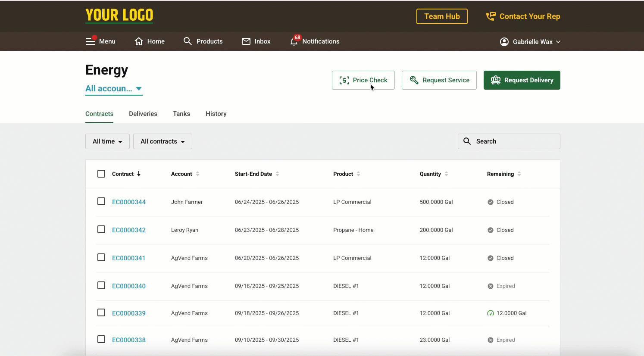
Task: Click the Request Service wrench icon
Action: [414, 80]
